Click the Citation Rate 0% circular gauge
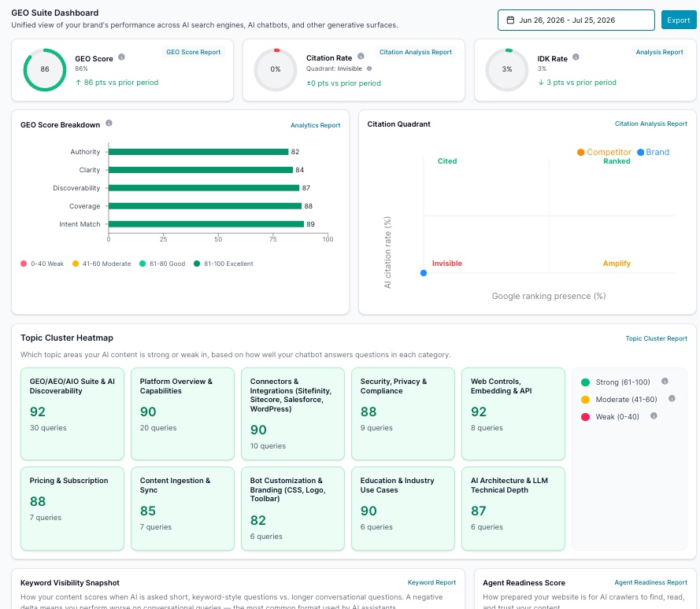The width and height of the screenshot is (700, 609). click(276, 69)
